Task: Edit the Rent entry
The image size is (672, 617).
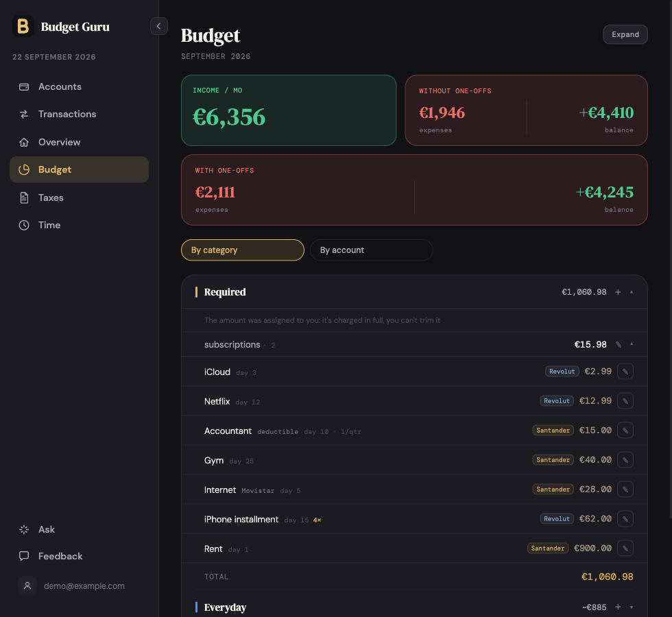Action: (625, 548)
